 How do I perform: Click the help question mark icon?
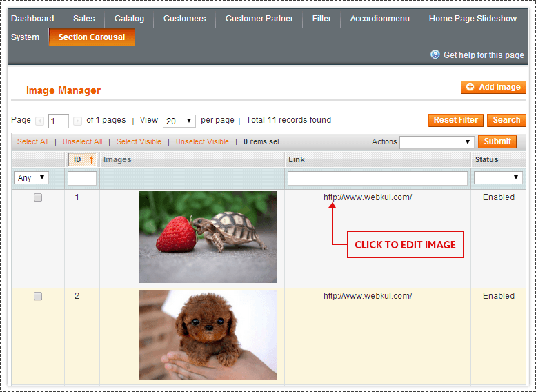click(435, 55)
